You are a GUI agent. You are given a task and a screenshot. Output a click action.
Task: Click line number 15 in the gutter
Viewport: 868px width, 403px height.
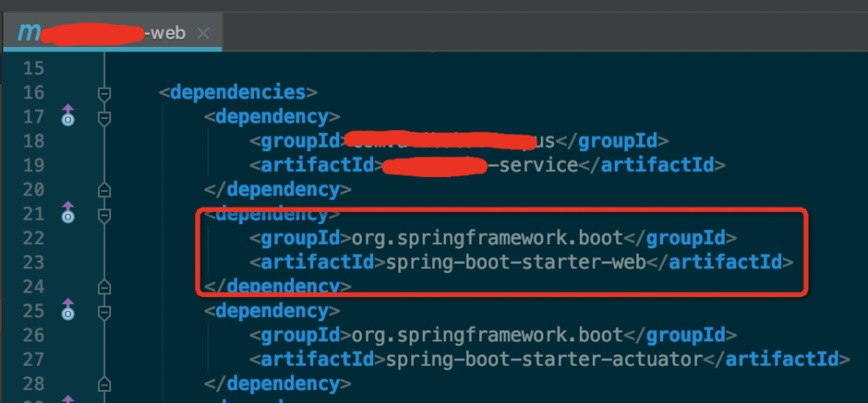point(32,69)
